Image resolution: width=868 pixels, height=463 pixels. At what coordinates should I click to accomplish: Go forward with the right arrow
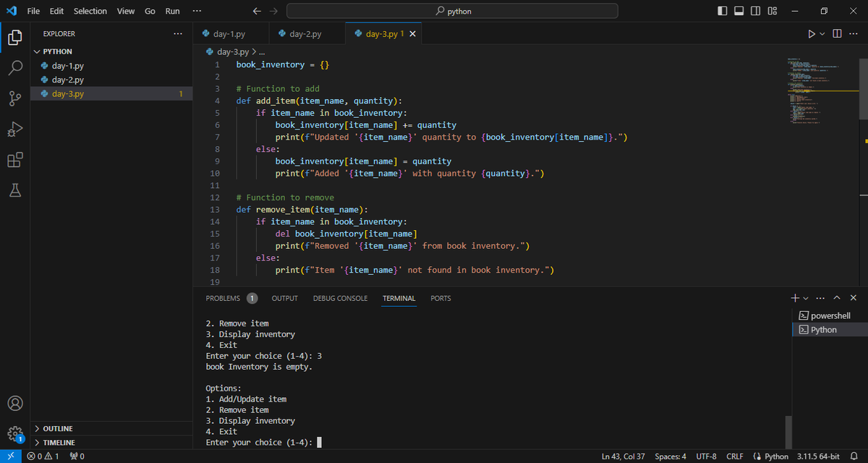tap(275, 11)
